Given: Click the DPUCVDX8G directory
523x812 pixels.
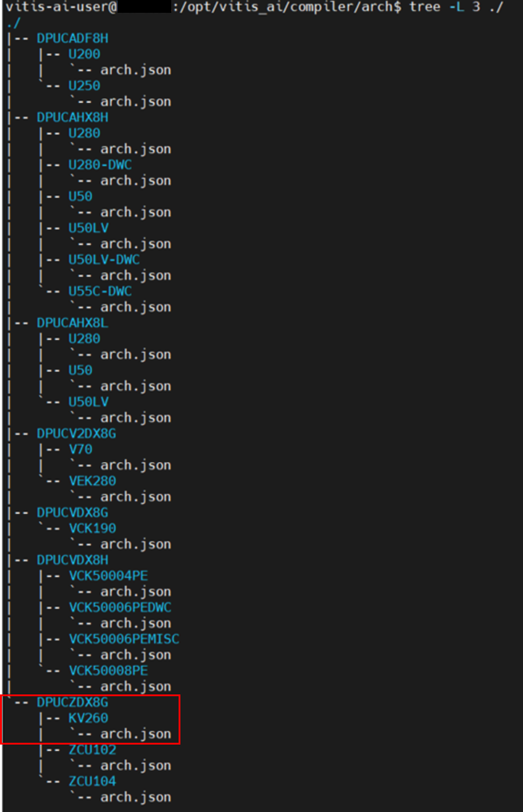Looking at the screenshot, I should pyautogui.click(x=73, y=512).
